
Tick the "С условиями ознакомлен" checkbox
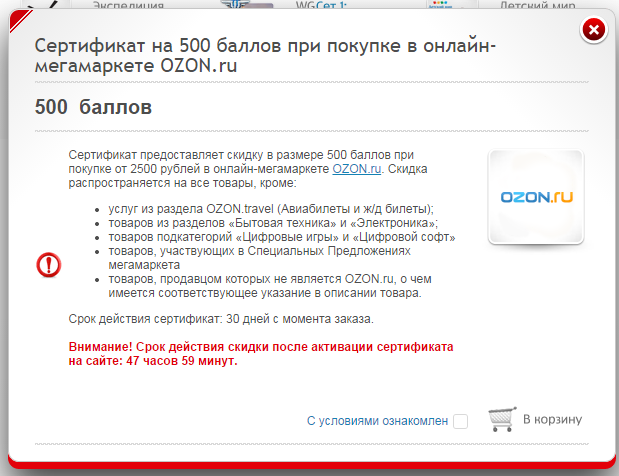coord(460,421)
